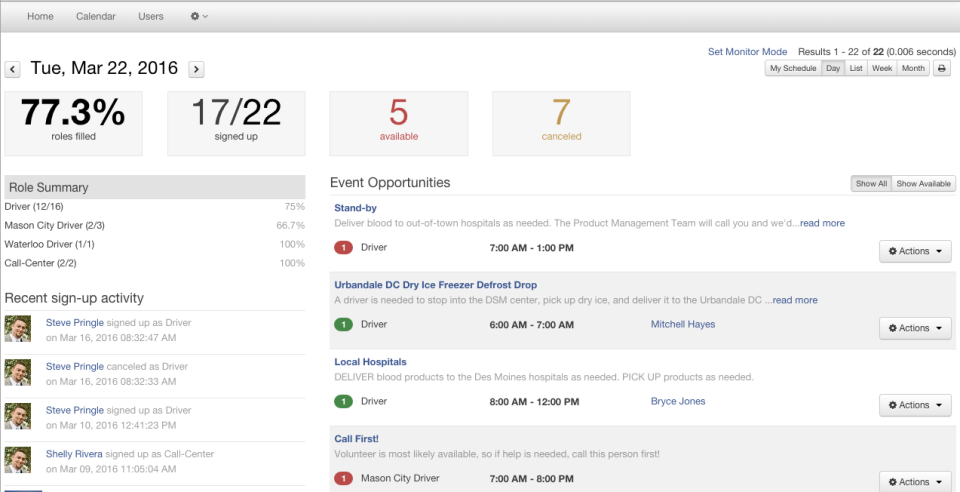Open the gear settings menu in navbar
Image resolution: width=960 pixels, height=492 pixels.
point(199,17)
